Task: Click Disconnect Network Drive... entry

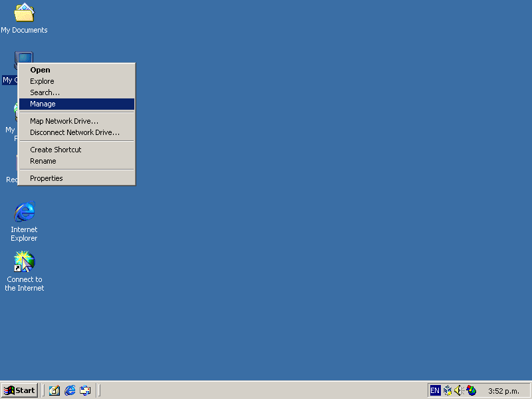Action: [x=76, y=132]
